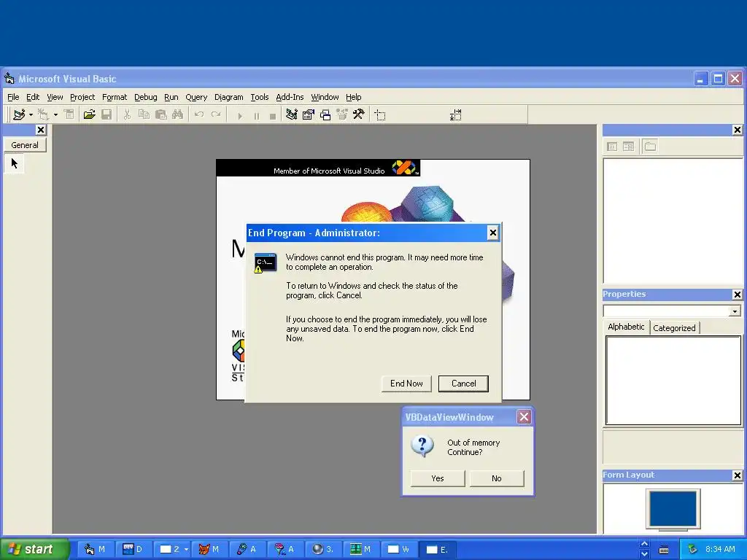The height and width of the screenshot is (560, 747).
Task: Click Yes in VBDataViewWindow dialog
Action: tap(438, 478)
